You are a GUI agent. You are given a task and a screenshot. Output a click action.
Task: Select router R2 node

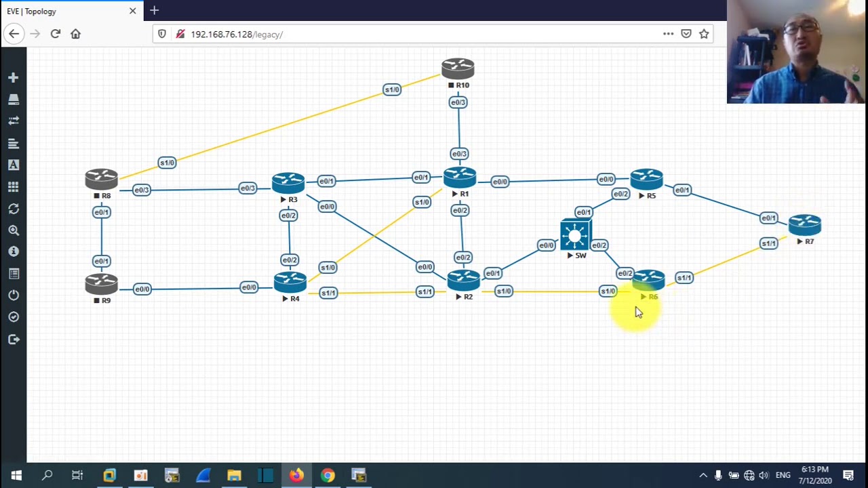click(464, 280)
